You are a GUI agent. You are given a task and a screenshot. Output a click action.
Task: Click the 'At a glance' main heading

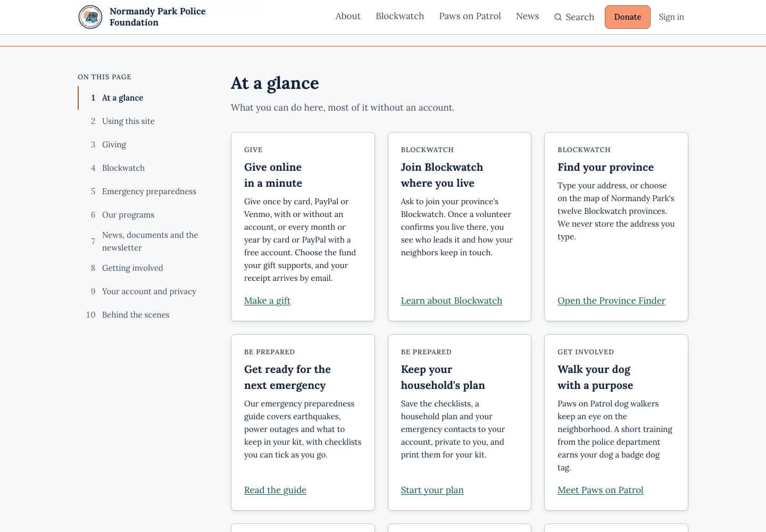click(275, 83)
